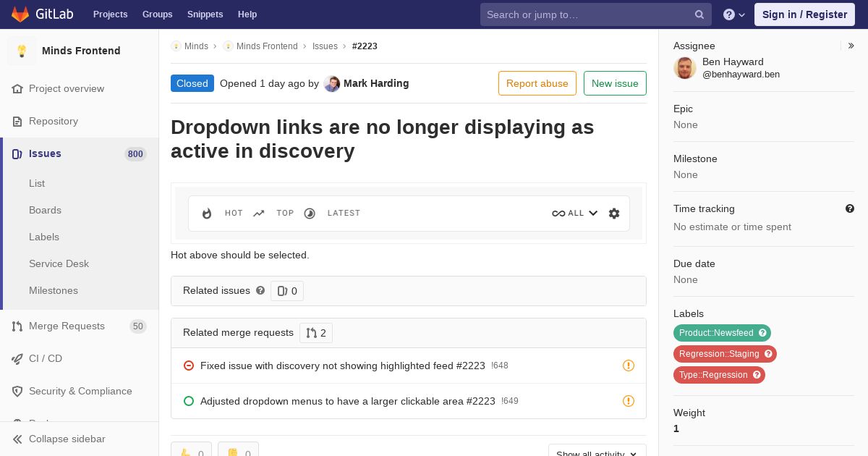Click the search magnifier icon
This screenshot has width=868, height=456.
(699, 14)
